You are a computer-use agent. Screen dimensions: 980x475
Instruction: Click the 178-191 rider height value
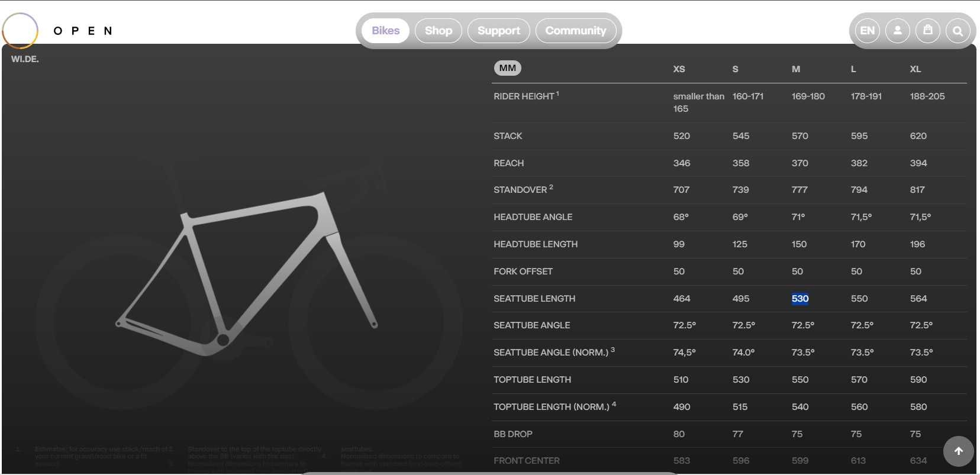(x=866, y=96)
